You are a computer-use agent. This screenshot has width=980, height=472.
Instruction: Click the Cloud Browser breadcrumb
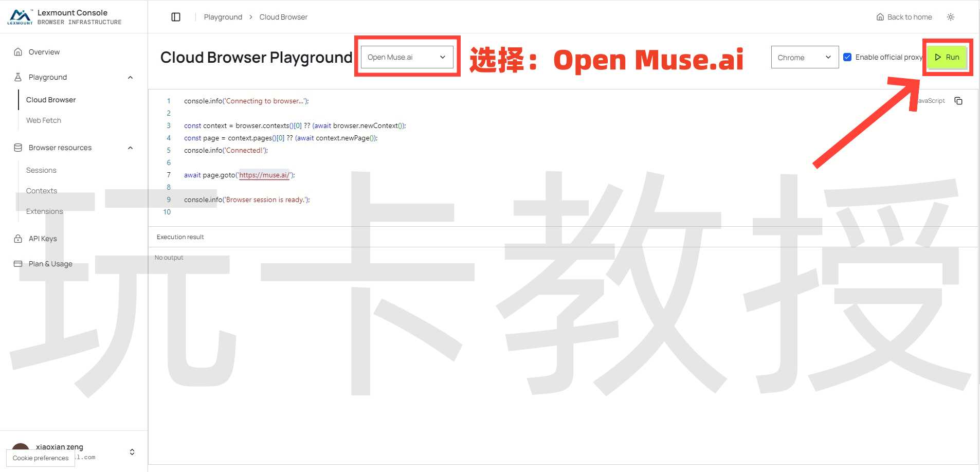click(x=283, y=17)
